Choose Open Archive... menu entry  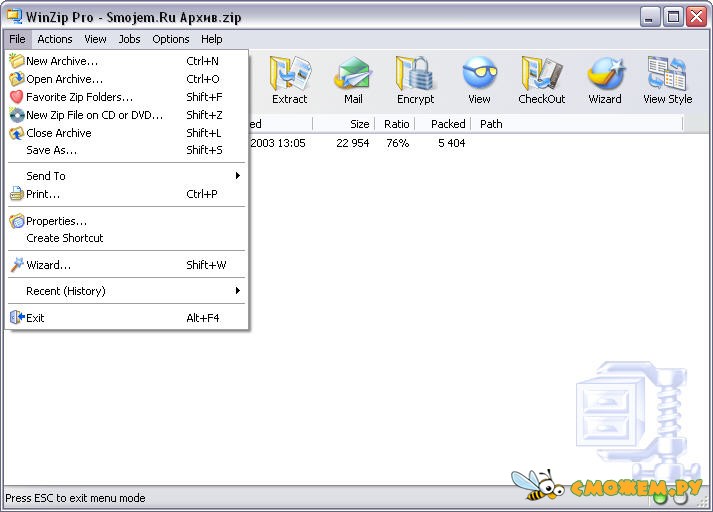click(126, 79)
